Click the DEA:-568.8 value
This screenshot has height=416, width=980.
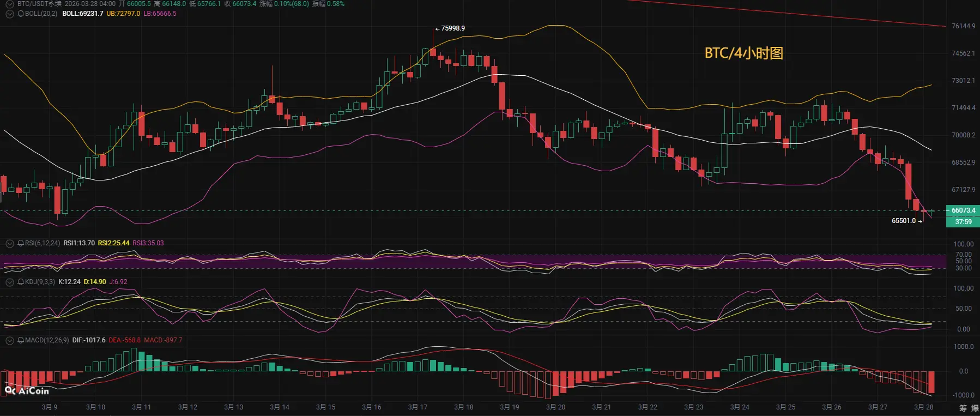pyautogui.click(x=125, y=340)
